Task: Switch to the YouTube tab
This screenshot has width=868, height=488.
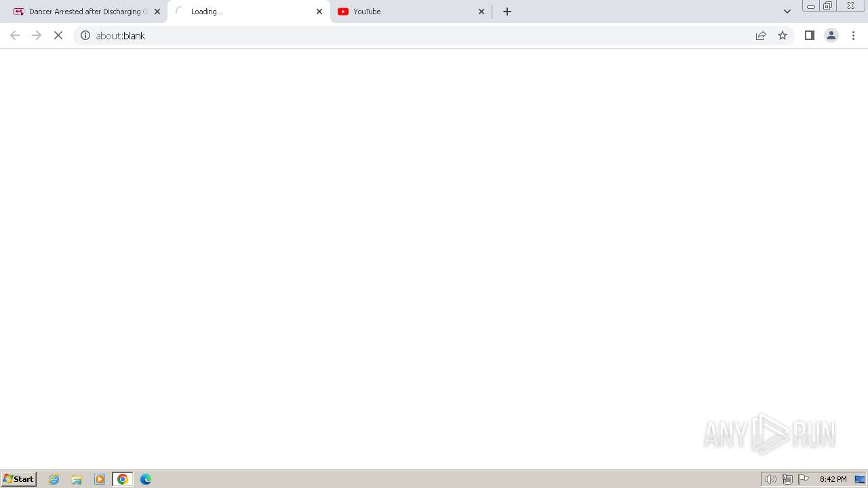Action: coord(410,12)
